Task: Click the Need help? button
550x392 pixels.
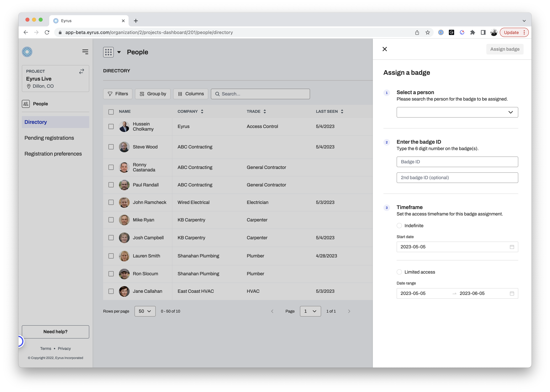Action: click(55, 332)
